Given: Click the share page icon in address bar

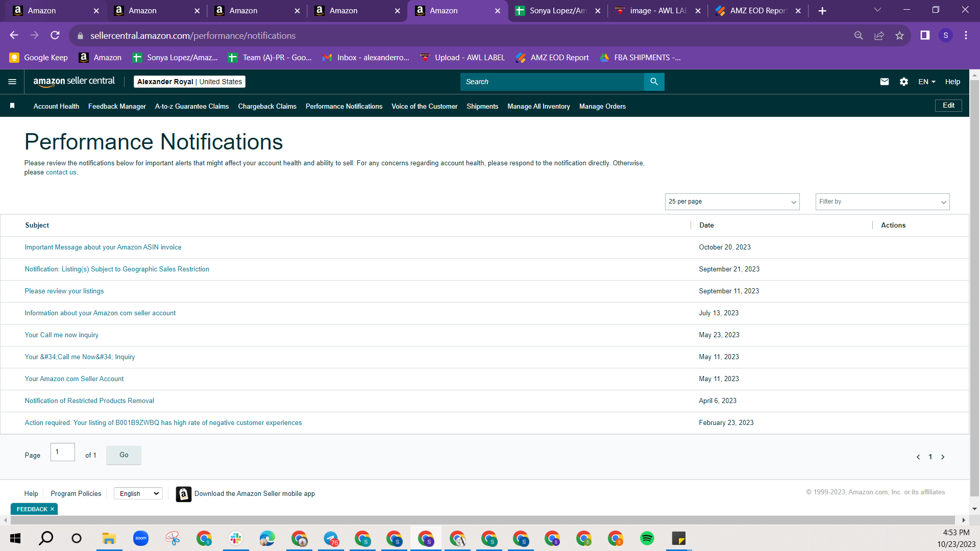Looking at the screenshot, I should [x=879, y=35].
